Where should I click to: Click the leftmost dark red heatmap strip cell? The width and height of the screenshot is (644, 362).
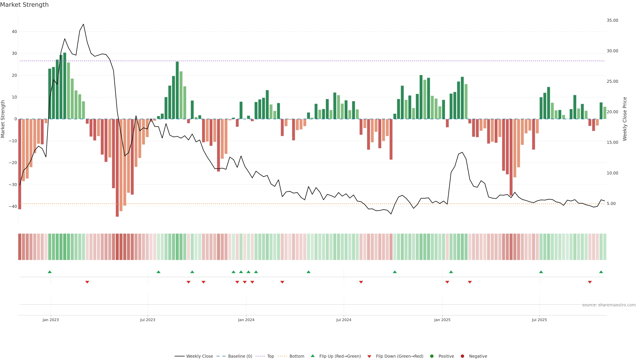click(19, 247)
